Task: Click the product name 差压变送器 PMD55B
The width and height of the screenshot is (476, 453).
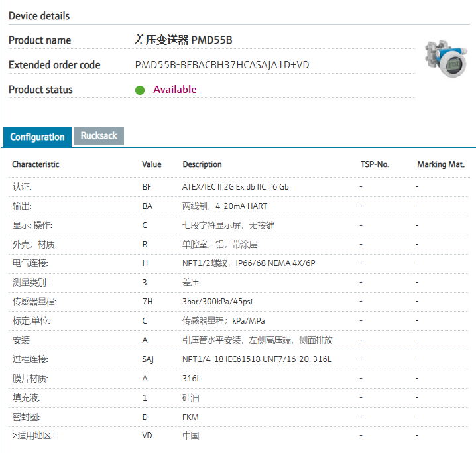Action: [x=184, y=40]
